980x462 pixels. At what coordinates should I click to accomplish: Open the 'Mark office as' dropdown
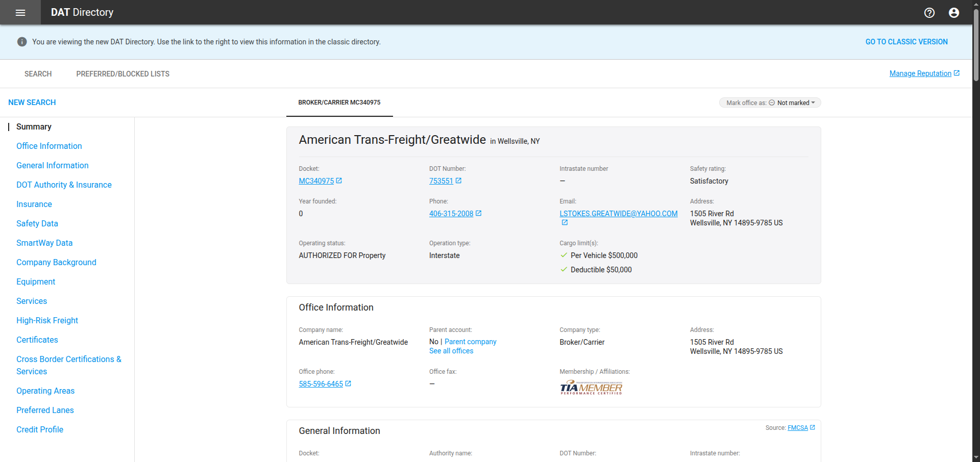click(x=770, y=103)
